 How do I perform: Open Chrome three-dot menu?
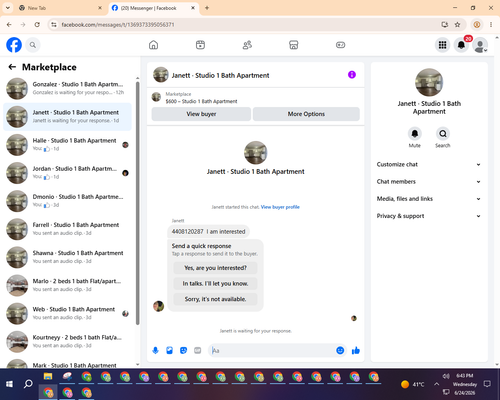pos(491,25)
